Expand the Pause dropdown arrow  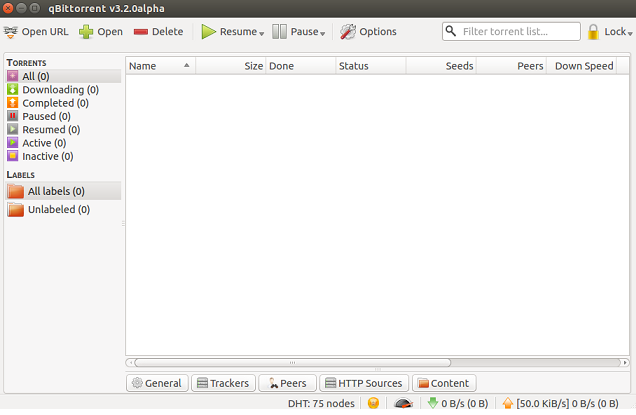click(322, 34)
